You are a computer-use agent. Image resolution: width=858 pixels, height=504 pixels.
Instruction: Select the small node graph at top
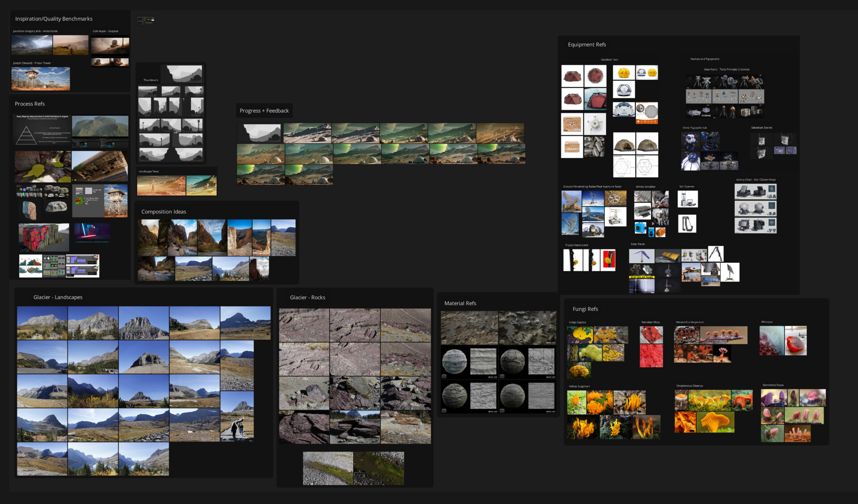(146, 20)
